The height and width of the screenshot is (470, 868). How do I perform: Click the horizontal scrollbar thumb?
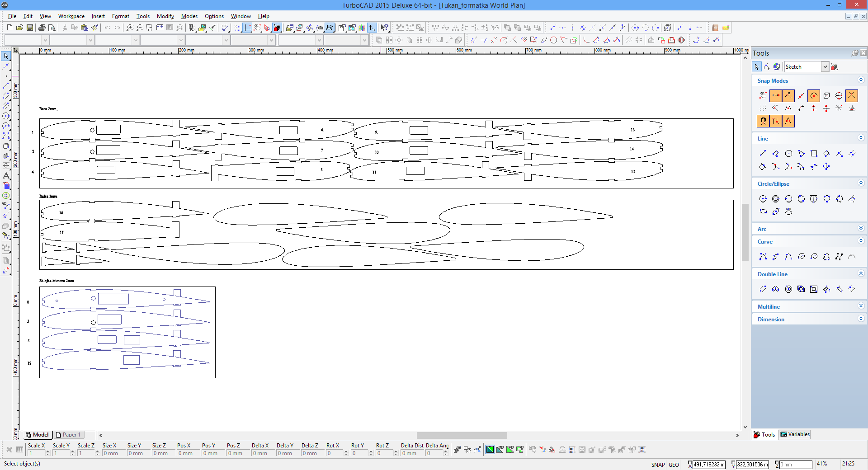[461, 435]
